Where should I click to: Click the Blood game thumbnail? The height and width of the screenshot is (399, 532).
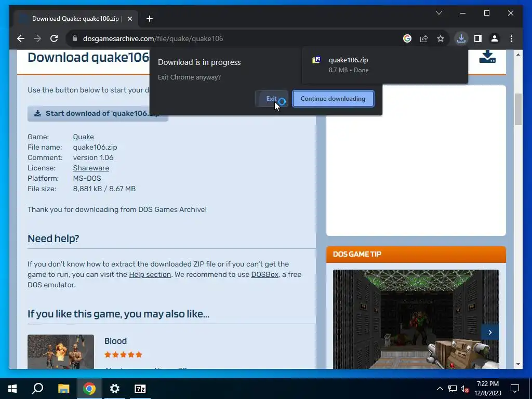pos(61,352)
